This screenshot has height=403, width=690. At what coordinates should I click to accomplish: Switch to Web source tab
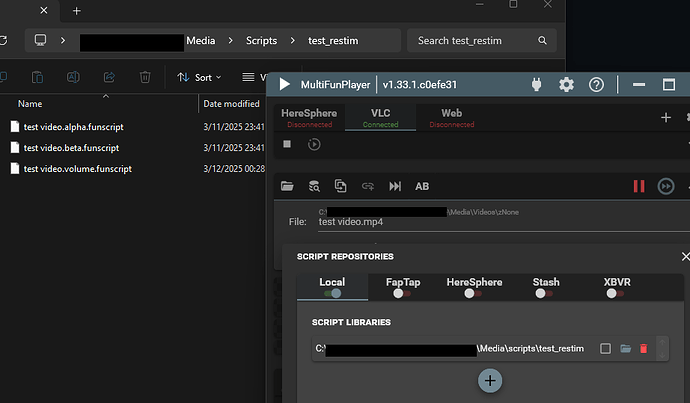click(451, 117)
